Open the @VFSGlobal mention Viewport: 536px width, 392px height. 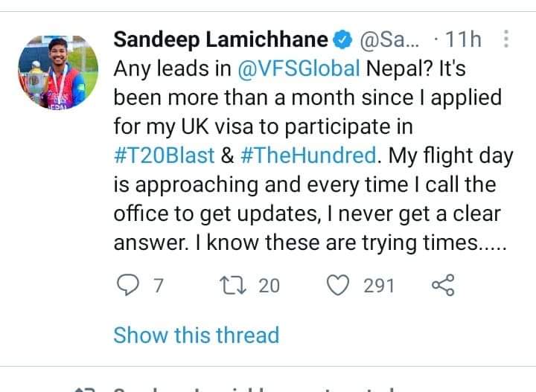tap(299, 69)
